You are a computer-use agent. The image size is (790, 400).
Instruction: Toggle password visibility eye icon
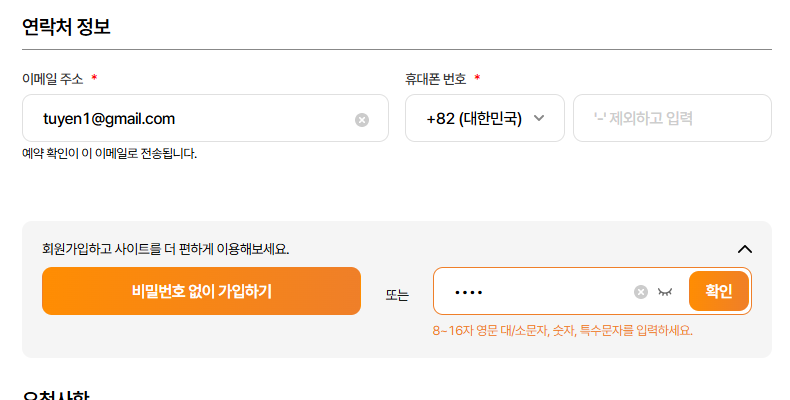(x=666, y=292)
